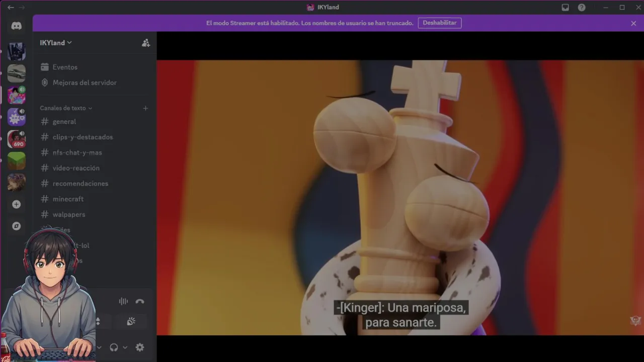Disconnect from voice with the hang-up icon
644x362 pixels.
(140, 301)
